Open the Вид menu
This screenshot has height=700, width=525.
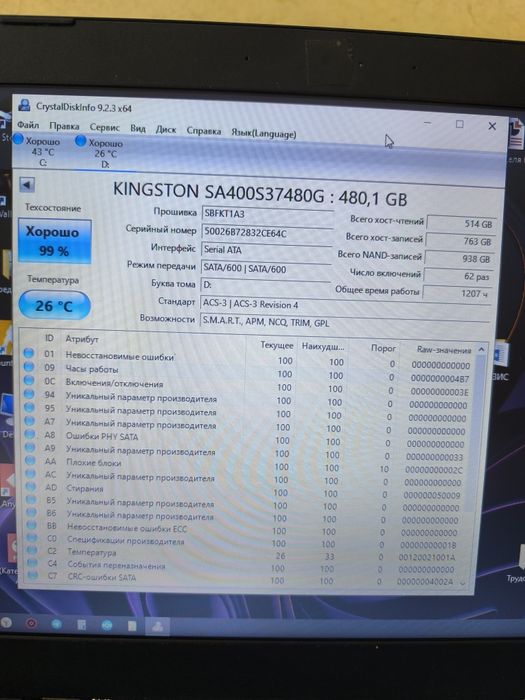point(138,129)
